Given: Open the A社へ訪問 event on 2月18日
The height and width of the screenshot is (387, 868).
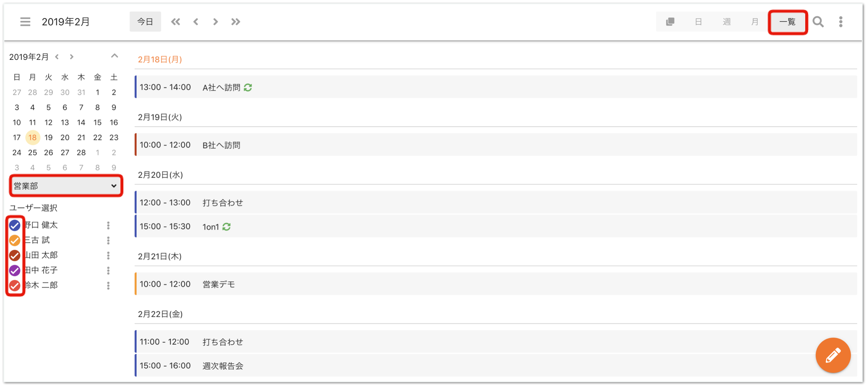Looking at the screenshot, I should [496, 87].
